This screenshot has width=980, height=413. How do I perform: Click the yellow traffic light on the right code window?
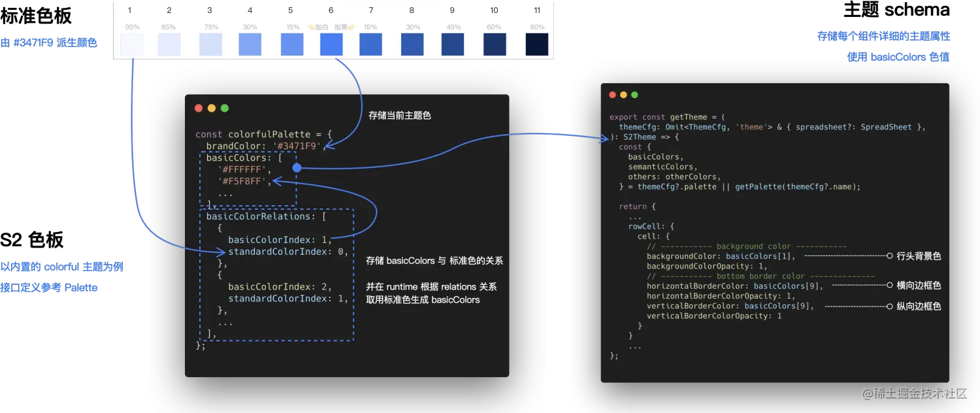623,94
